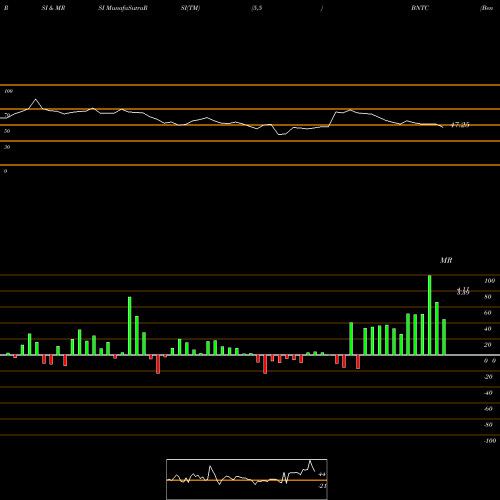Click the '60' label on MR axis
Image resolution: width=500 pixels, height=500 pixels.
pyautogui.click(x=488, y=313)
